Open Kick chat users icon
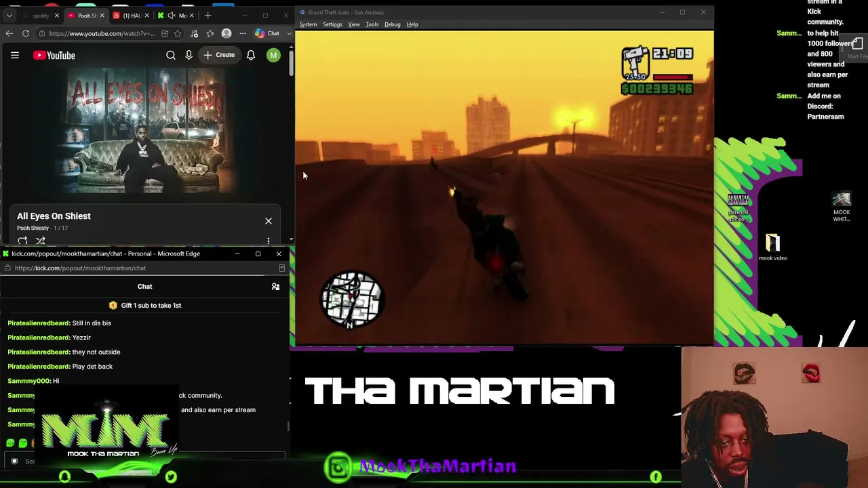868x488 pixels. click(x=275, y=287)
